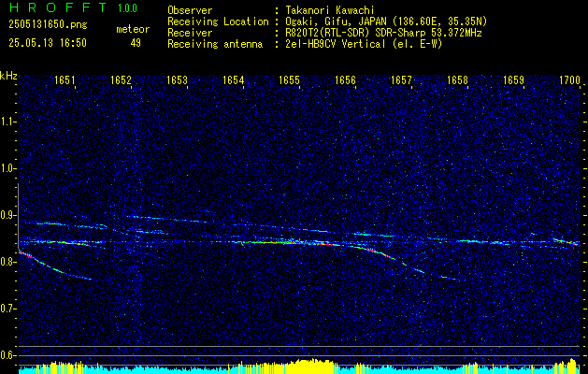Click the Receiver label
This screenshot has width=588, height=374.
[x=190, y=33]
